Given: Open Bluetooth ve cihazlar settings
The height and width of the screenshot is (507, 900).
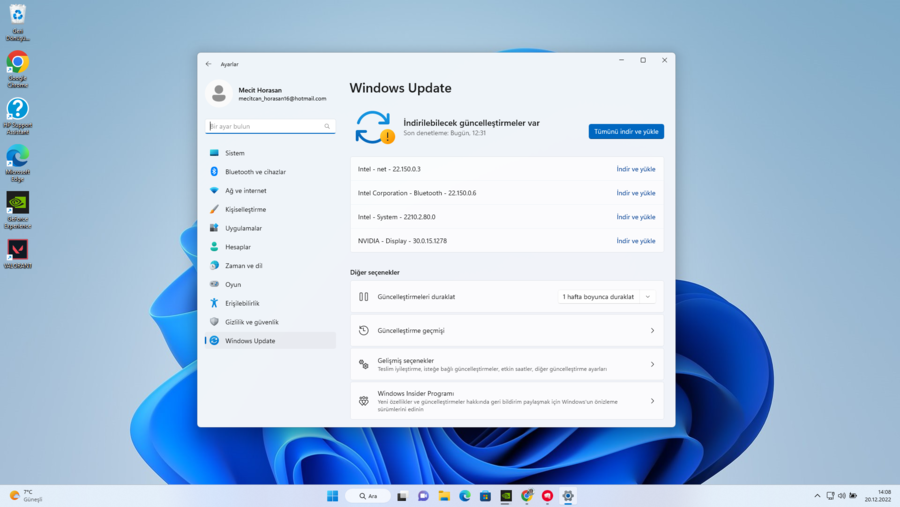Looking at the screenshot, I should (270, 172).
